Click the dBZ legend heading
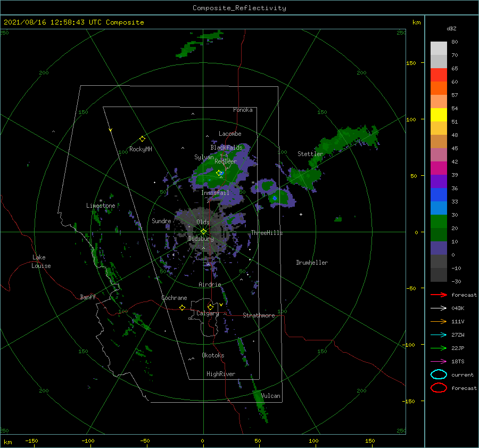 point(451,28)
